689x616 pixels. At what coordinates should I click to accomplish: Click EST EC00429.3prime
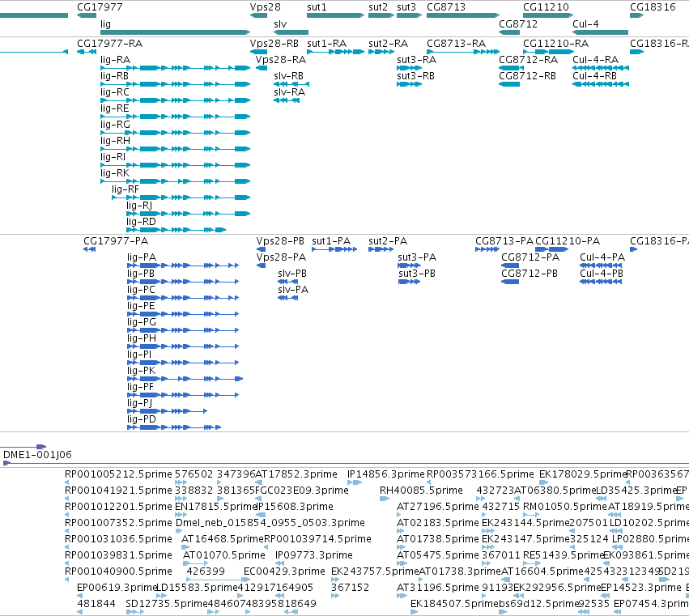[x=284, y=571]
